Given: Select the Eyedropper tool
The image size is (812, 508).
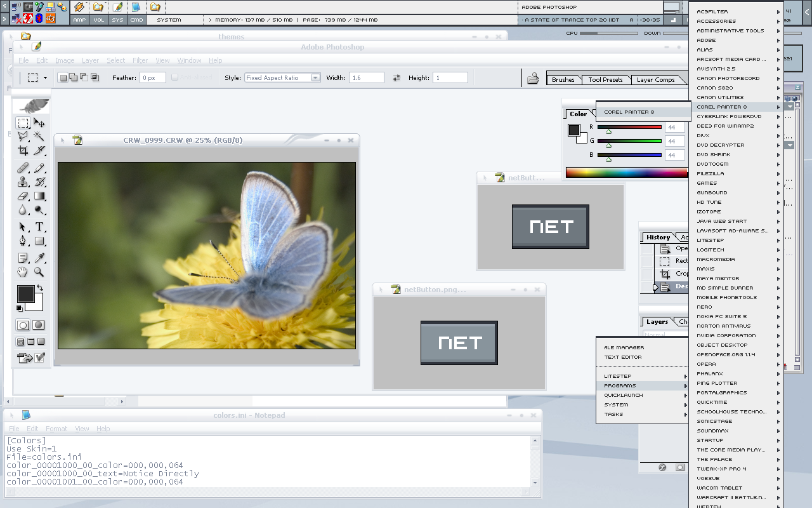Looking at the screenshot, I should 39,258.
